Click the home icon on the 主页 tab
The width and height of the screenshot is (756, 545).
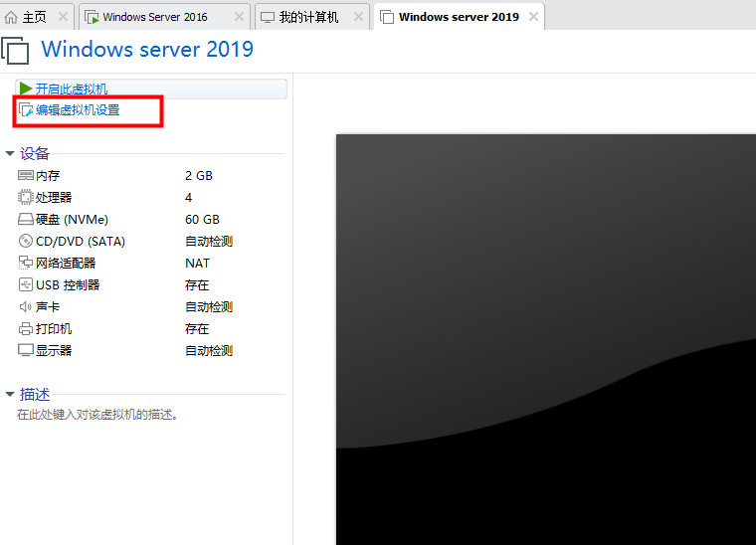coord(11,17)
